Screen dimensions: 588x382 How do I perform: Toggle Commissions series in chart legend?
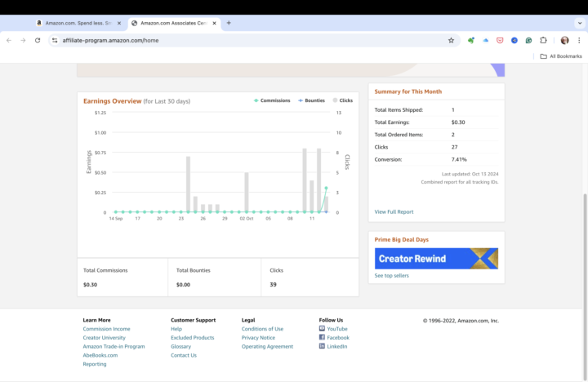272,100
